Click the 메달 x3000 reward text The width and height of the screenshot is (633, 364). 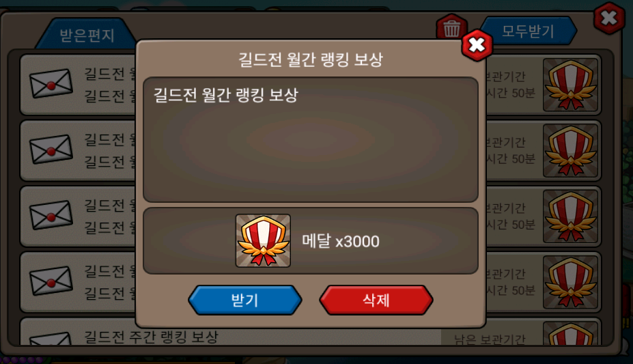341,241
